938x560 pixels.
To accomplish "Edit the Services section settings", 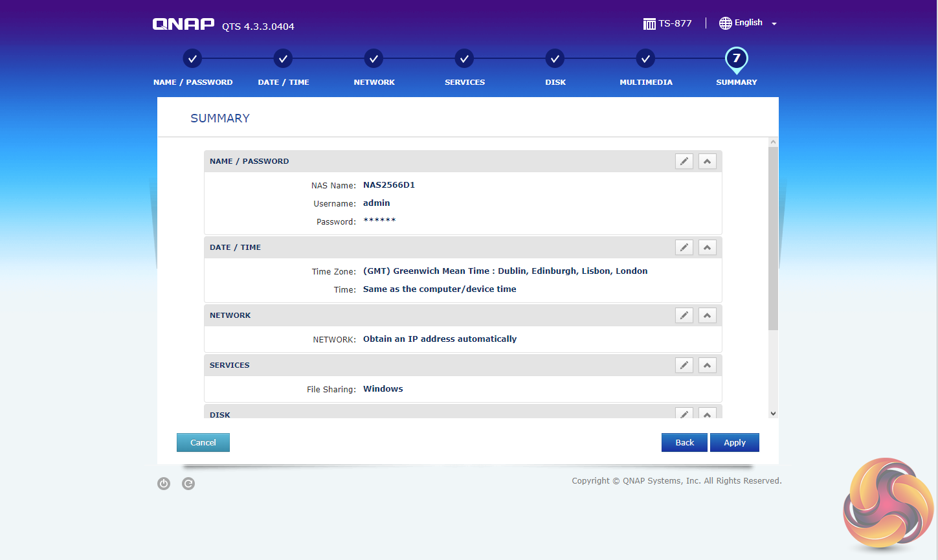I will (684, 365).
